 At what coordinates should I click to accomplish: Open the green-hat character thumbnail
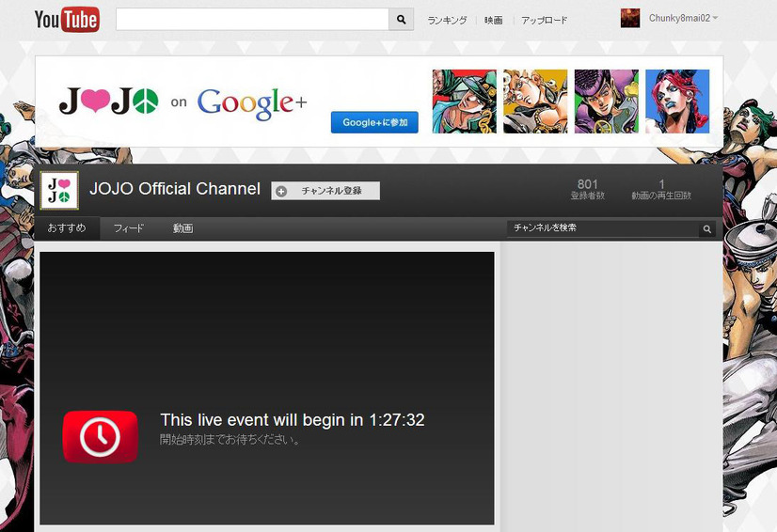(465, 102)
